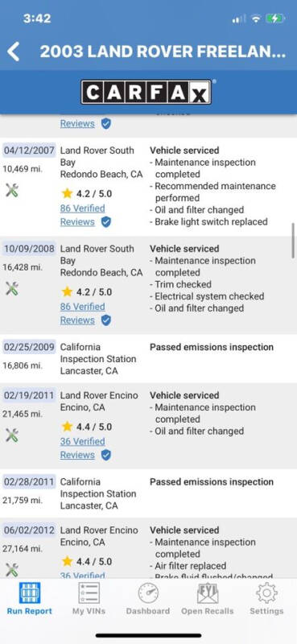The image size is (297, 644).
Task: Open the Open Recalls tab
Action: click(x=208, y=598)
